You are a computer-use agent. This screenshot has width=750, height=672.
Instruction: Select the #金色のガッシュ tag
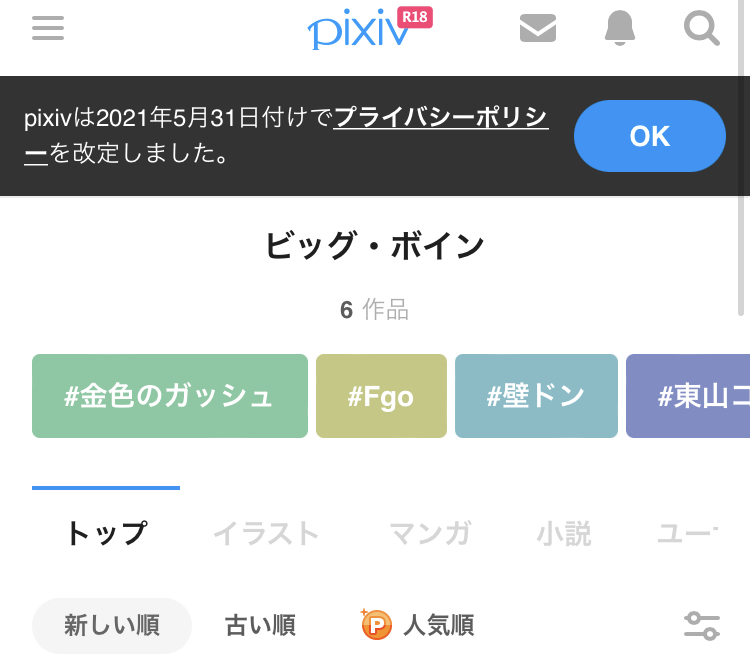click(x=169, y=396)
